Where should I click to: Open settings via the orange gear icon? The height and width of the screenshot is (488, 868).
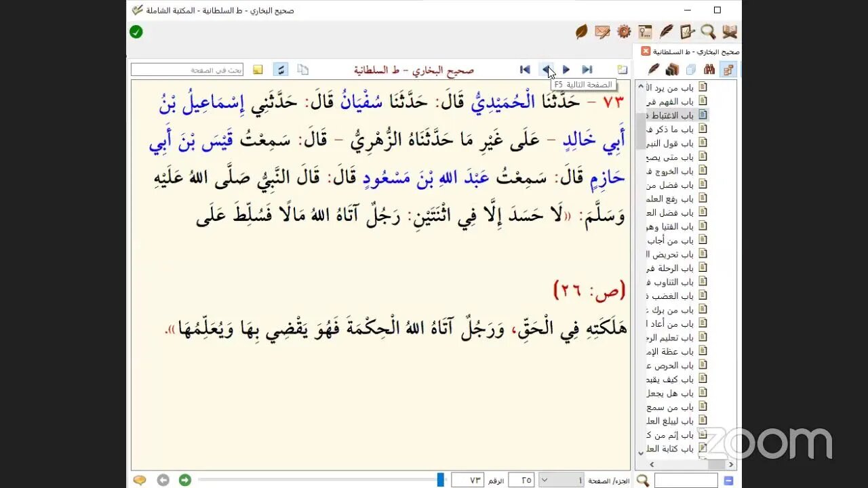coord(624,32)
